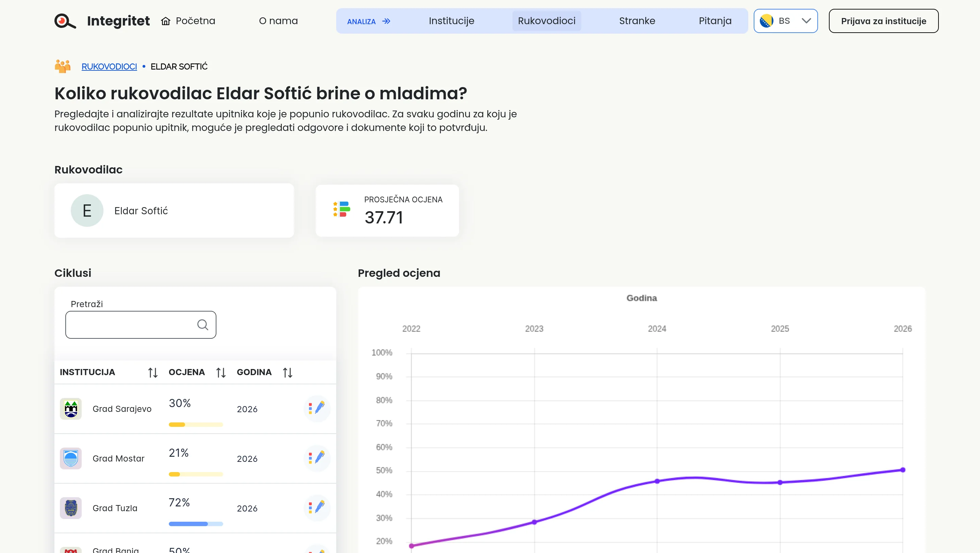The width and height of the screenshot is (980, 553).
Task: Go to Početna in the navigation
Action: click(188, 21)
